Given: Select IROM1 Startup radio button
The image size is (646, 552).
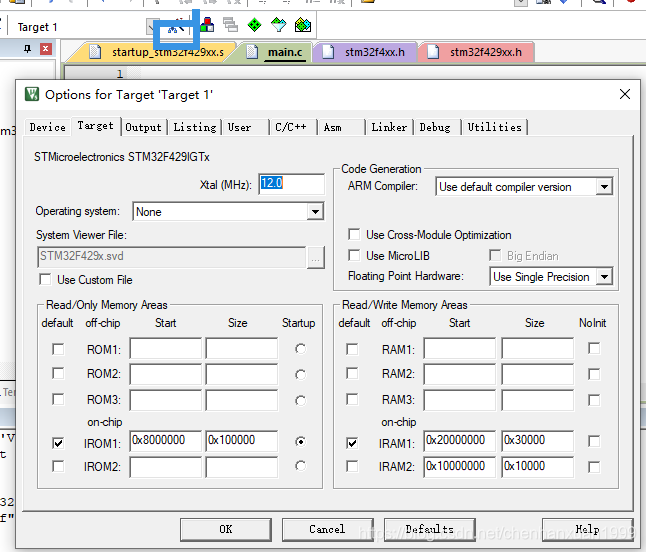Looking at the screenshot, I should point(300,442).
